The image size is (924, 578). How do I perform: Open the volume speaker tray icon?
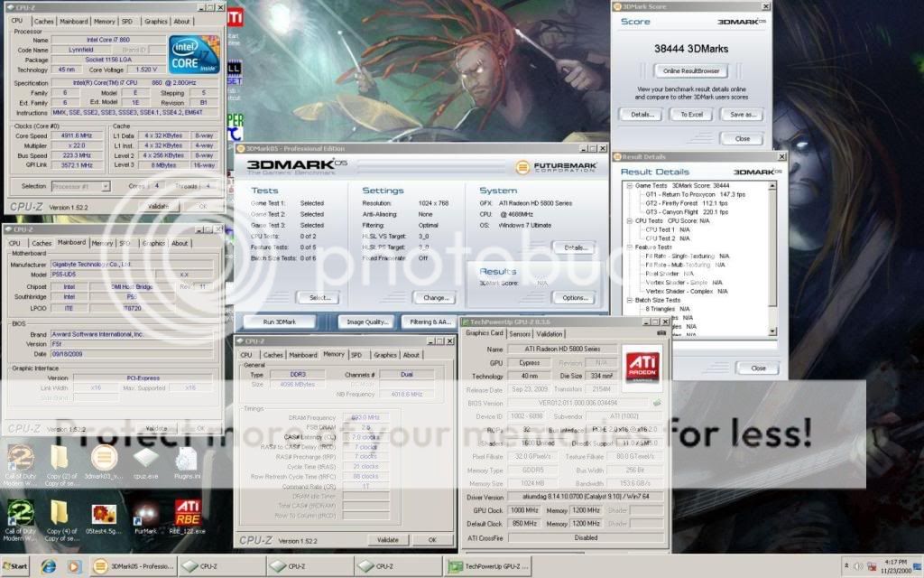(x=858, y=566)
